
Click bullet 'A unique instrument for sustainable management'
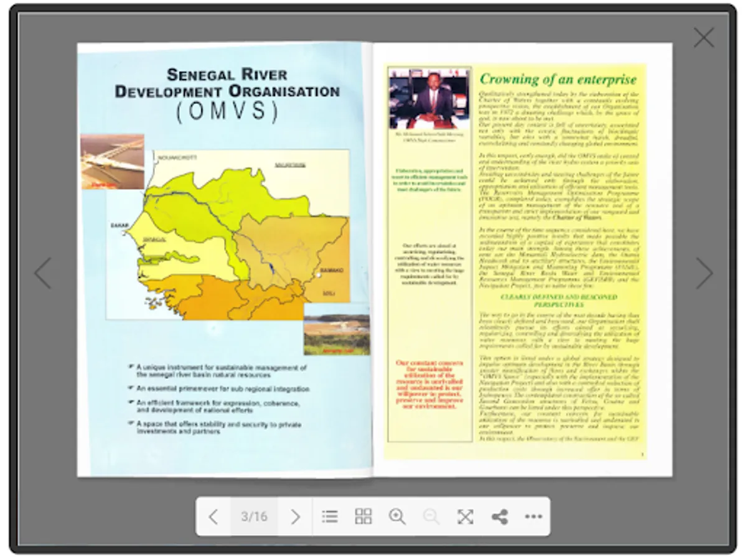(x=218, y=371)
